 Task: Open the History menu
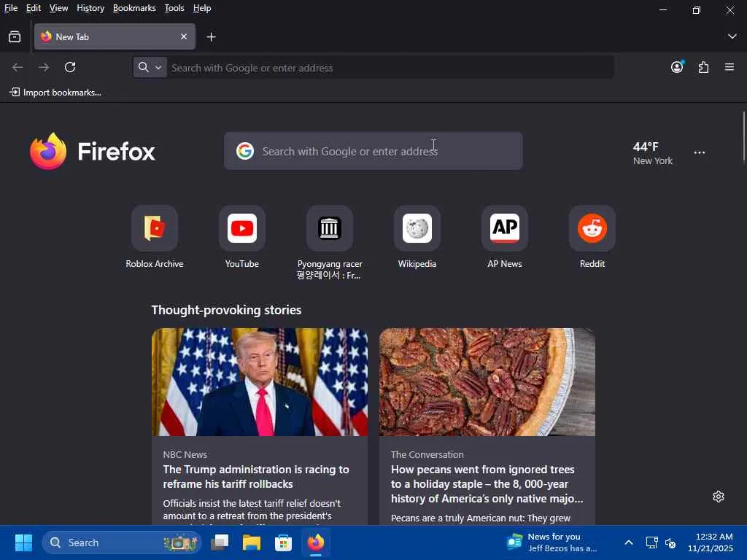(x=90, y=8)
